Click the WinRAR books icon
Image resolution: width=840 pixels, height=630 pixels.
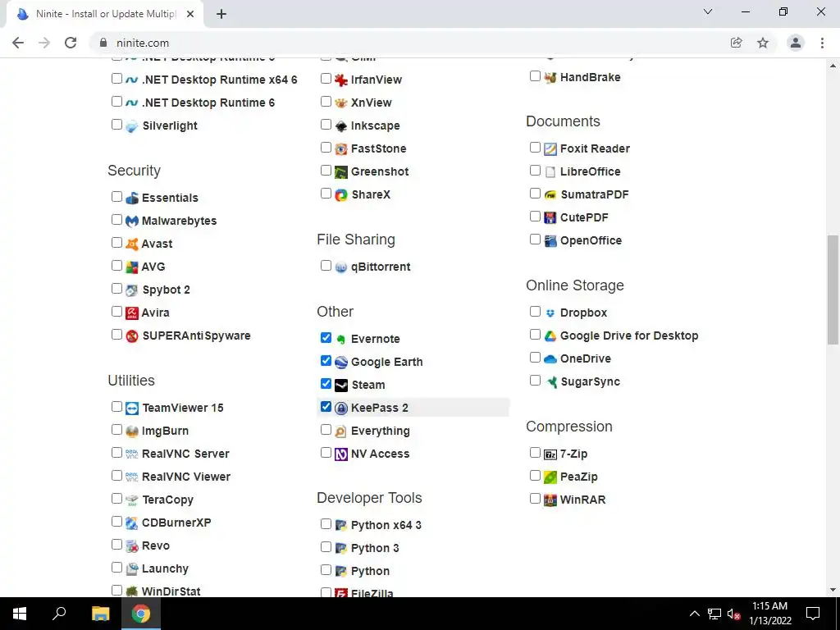point(550,500)
